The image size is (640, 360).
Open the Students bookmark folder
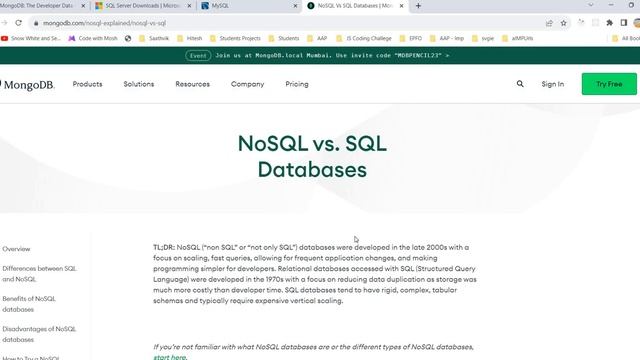284,38
